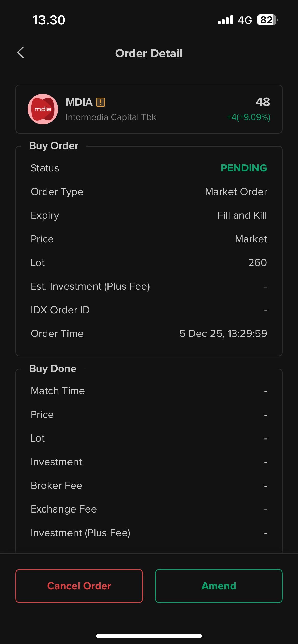The image size is (298, 644).
Task: Tap the home indicator bar
Action: [x=149, y=636]
